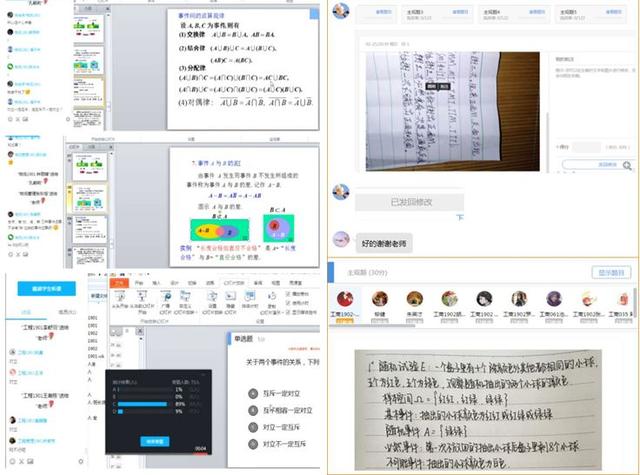The image size is (640, 475).
Task: Expand the blue 下 arrow under 已发回修改
Action: 460,217
